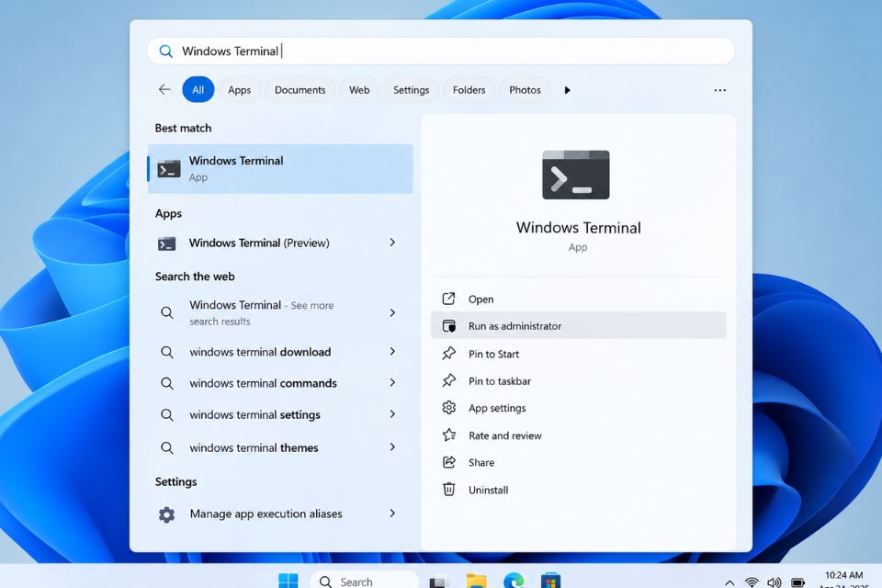
Task: Click the back arrow beside All filter
Action: [x=164, y=89]
